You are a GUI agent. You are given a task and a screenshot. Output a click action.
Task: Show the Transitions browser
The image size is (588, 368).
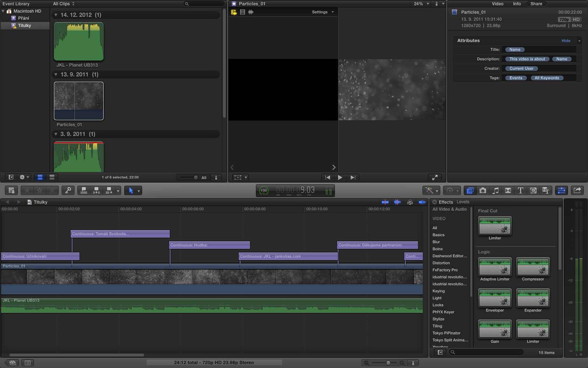508,190
